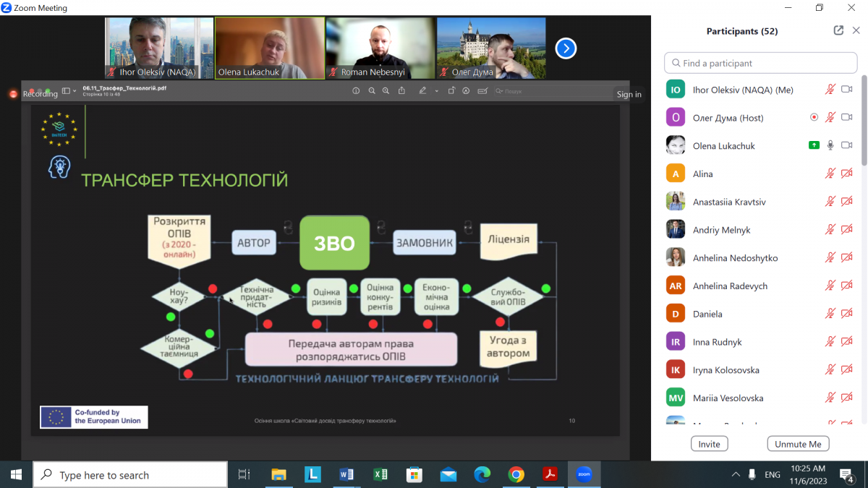The width and height of the screenshot is (868, 488).
Task: Show hidden icons in the system tray
Action: (736, 475)
